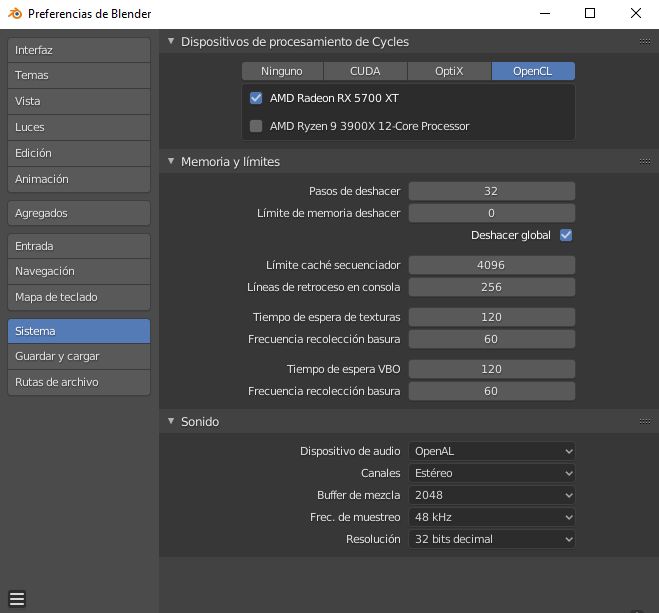Enable AMD Ryzen 9 3900X checkbox

(256, 126)
